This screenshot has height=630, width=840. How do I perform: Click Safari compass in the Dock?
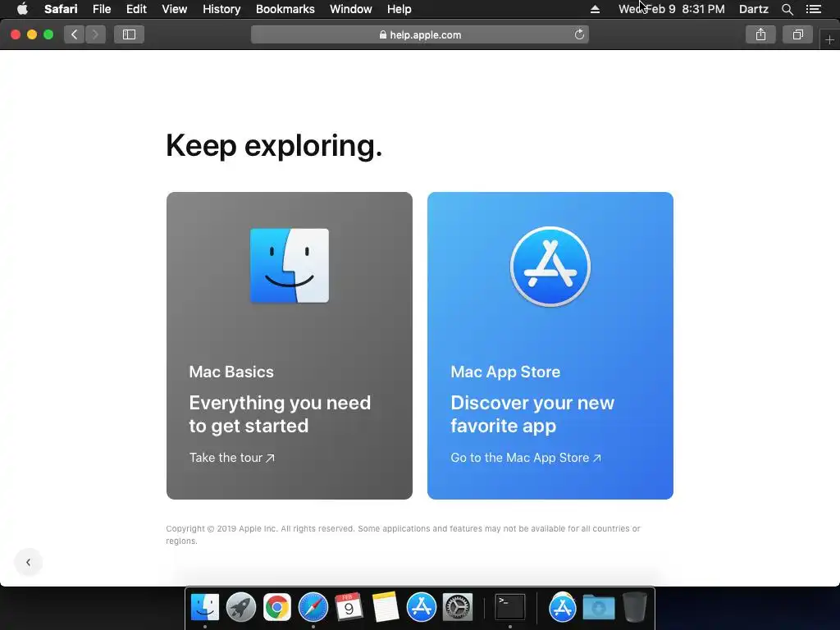(x=313, y=607)
